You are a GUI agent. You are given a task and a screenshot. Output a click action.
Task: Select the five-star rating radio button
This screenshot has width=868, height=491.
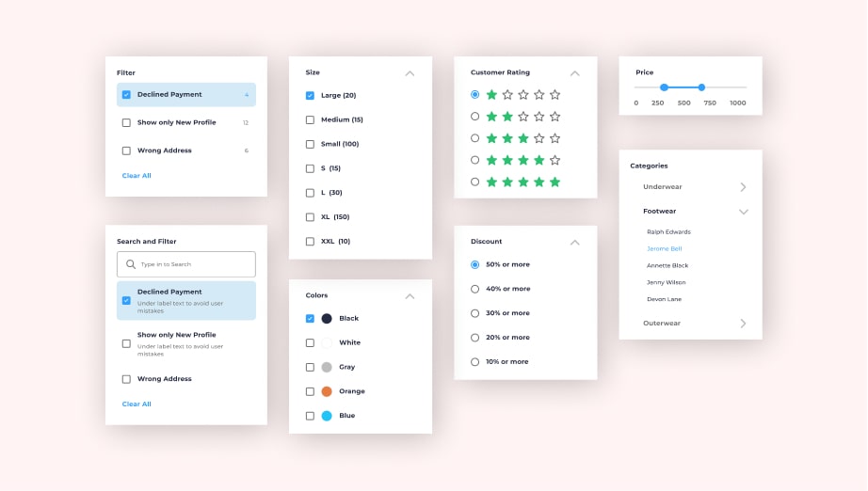click(x=475, y=182)
